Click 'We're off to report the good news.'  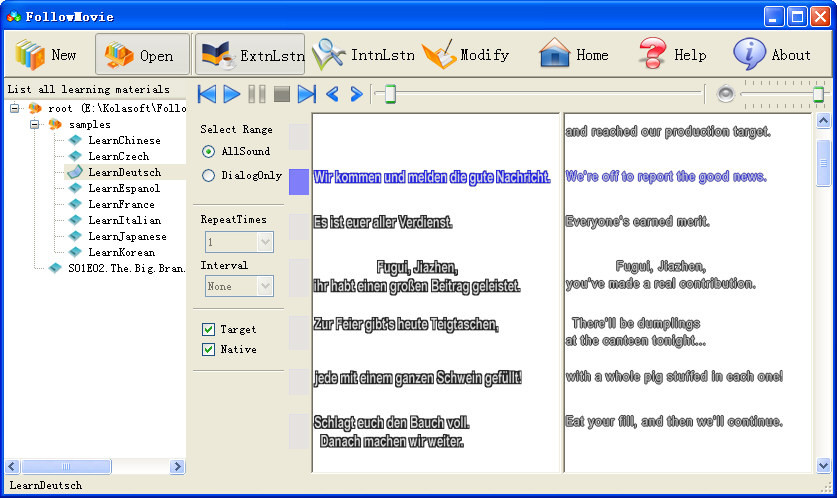tap(666, 176)
